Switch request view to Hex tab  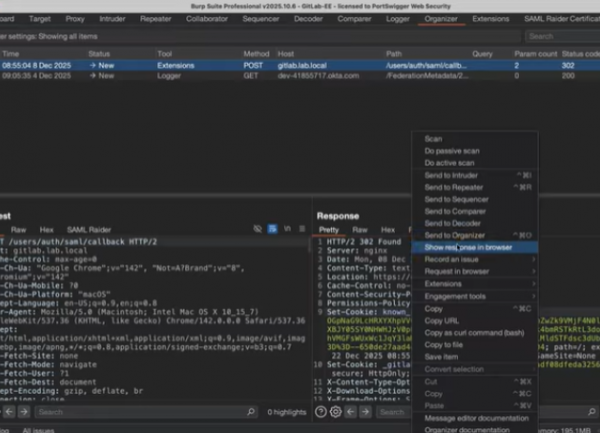point(46,230)
